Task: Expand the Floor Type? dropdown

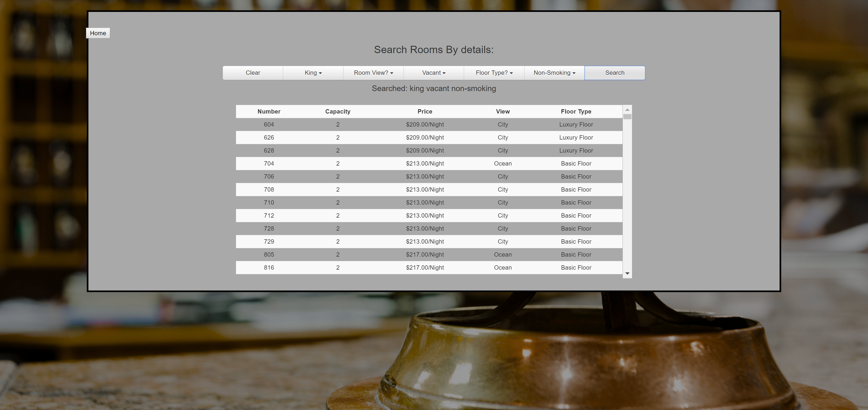Action: click(494, 73)
